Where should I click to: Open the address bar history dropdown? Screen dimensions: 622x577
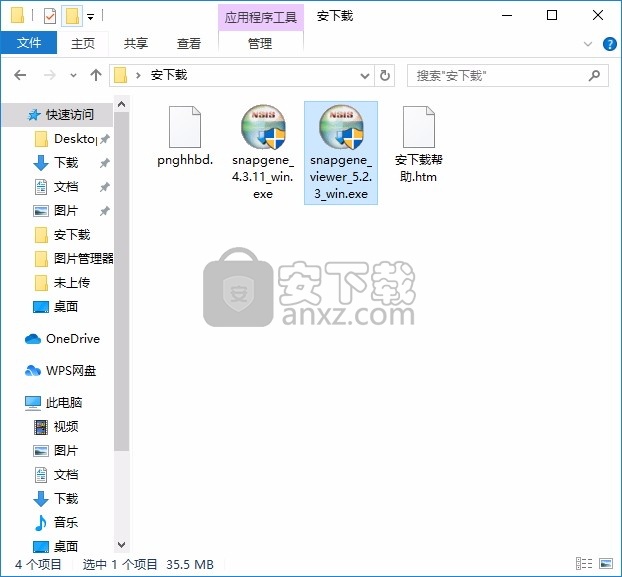(365, 75)
